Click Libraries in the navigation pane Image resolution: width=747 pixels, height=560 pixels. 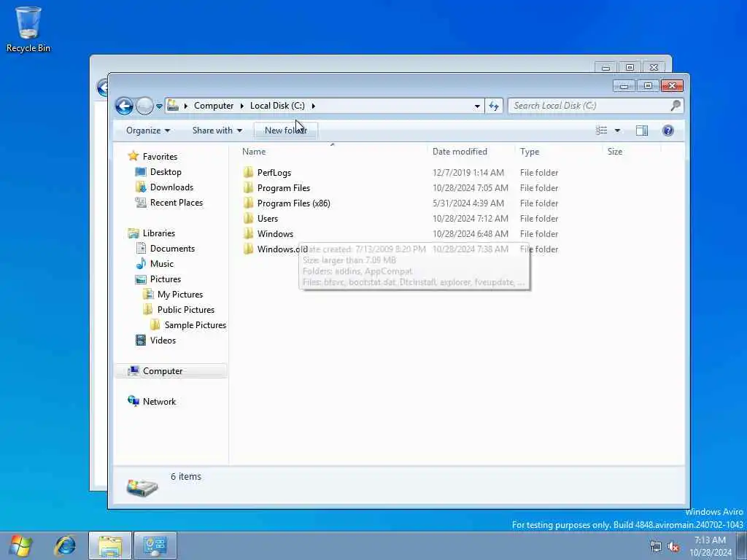pos(158,233)
